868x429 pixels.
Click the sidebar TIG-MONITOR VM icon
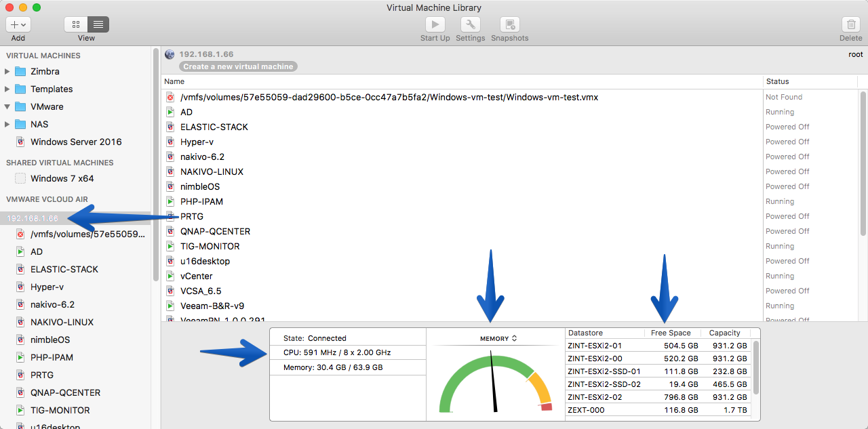pyautogui.click(x=20, y=410)
